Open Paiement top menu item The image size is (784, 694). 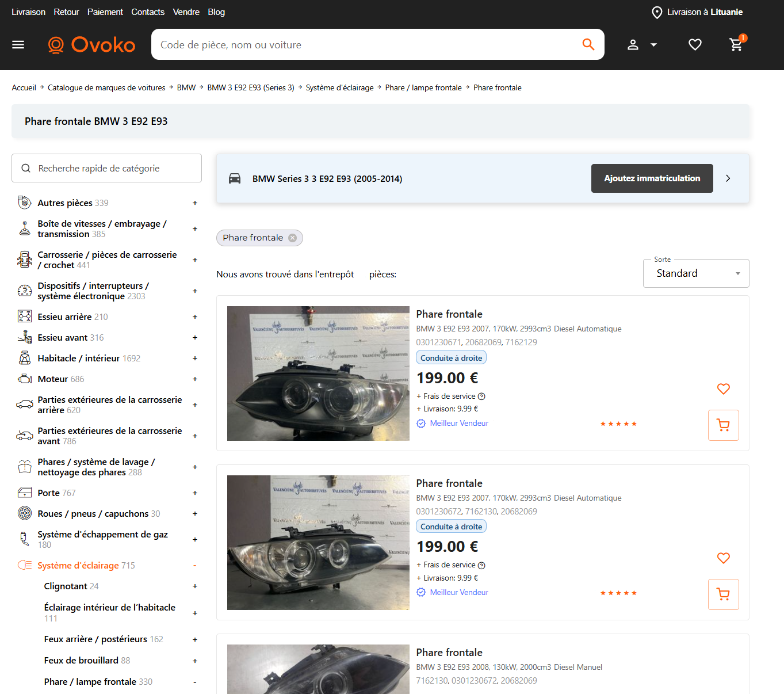pos(105,12)
